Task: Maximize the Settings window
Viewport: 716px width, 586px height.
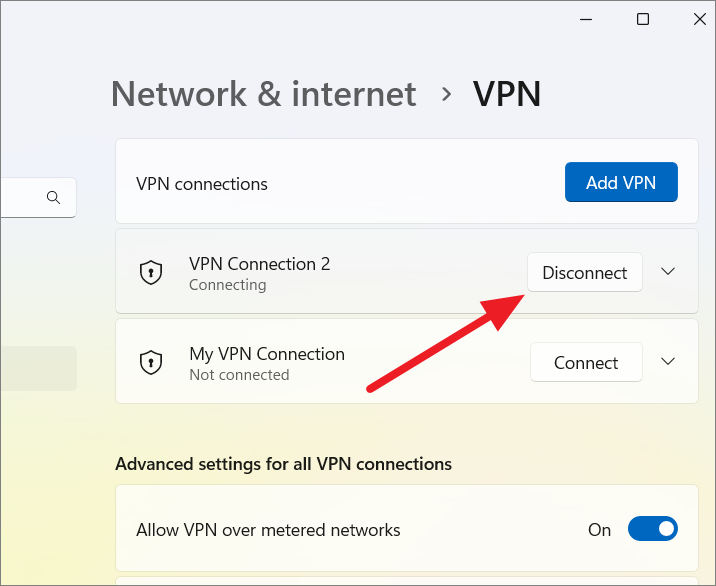Action: [643, 19]
